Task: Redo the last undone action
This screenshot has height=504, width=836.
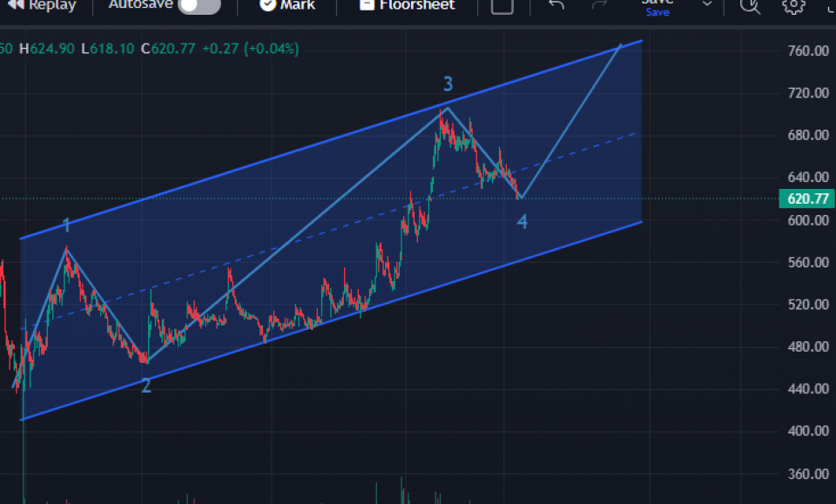Action: [x=599, y=5]
